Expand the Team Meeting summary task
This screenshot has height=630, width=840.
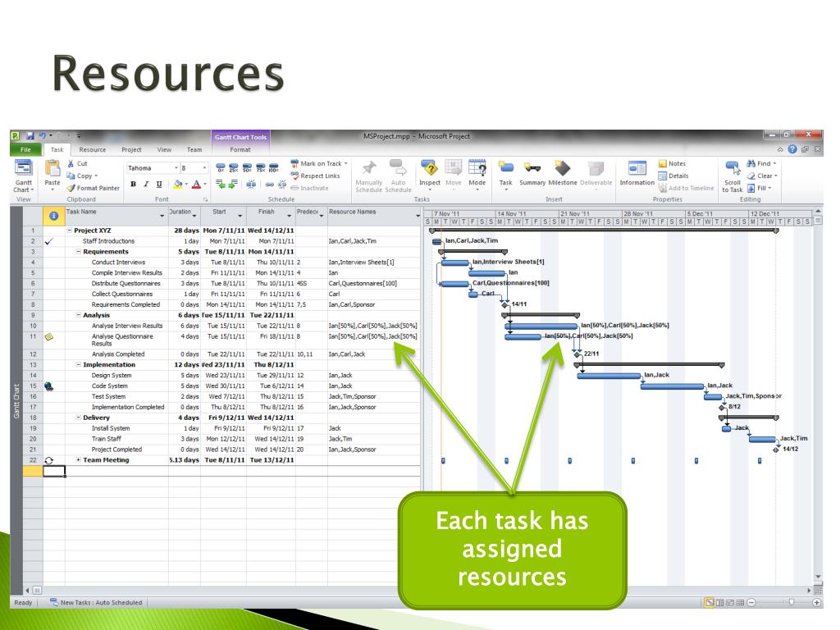pyautogui.click(x=78, y=459)
